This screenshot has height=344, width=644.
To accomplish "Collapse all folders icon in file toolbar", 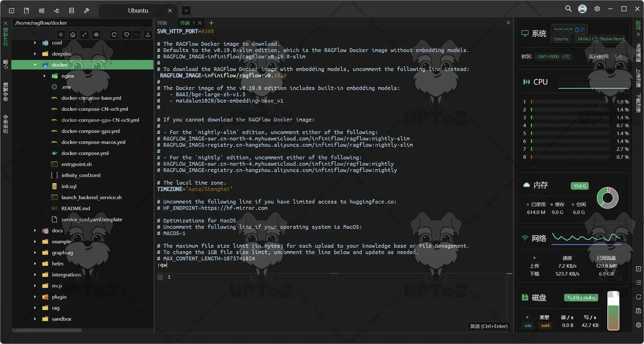I will pyautogui.click(x=85, y=34).
